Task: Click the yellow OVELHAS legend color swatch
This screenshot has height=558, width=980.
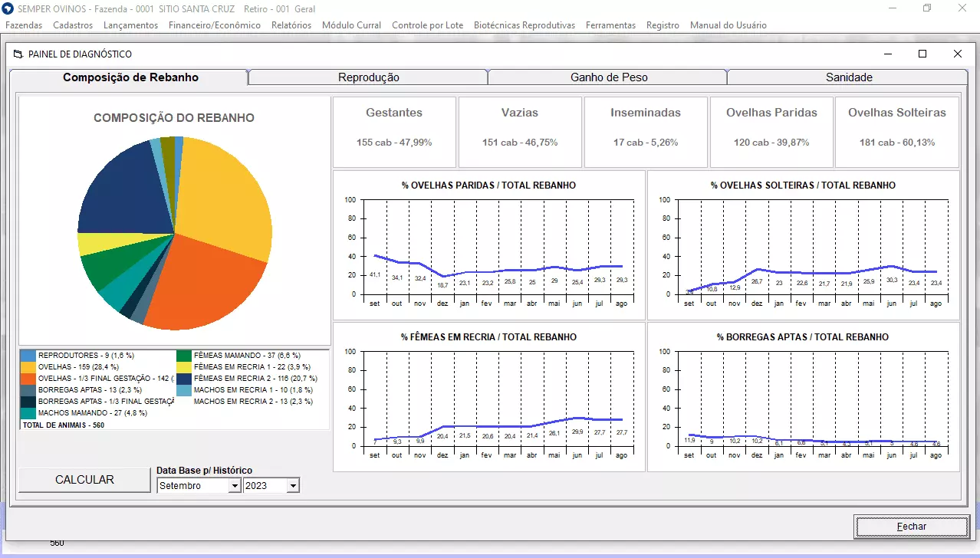Action: coord(28,367)
